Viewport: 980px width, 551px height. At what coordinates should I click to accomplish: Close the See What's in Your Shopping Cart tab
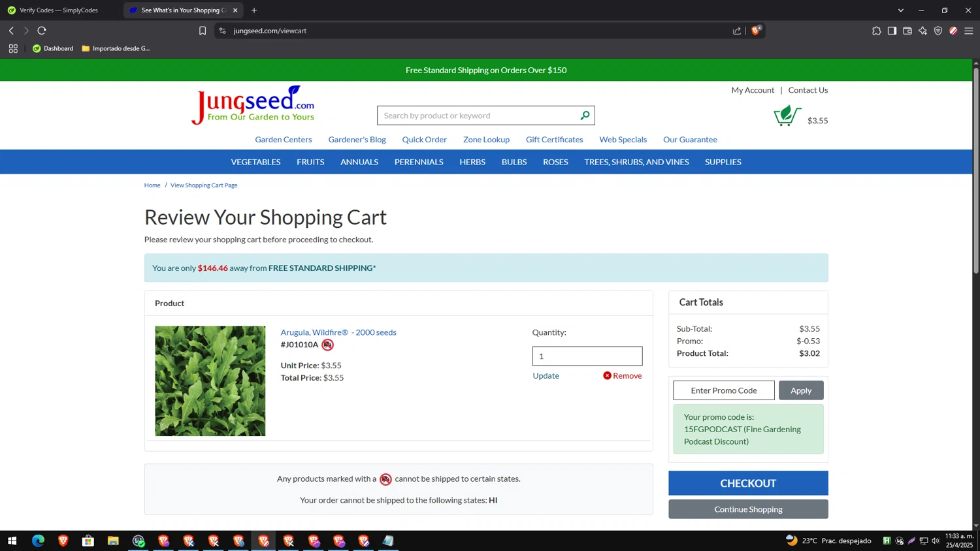pyautogui.click(x=235, y=10)
